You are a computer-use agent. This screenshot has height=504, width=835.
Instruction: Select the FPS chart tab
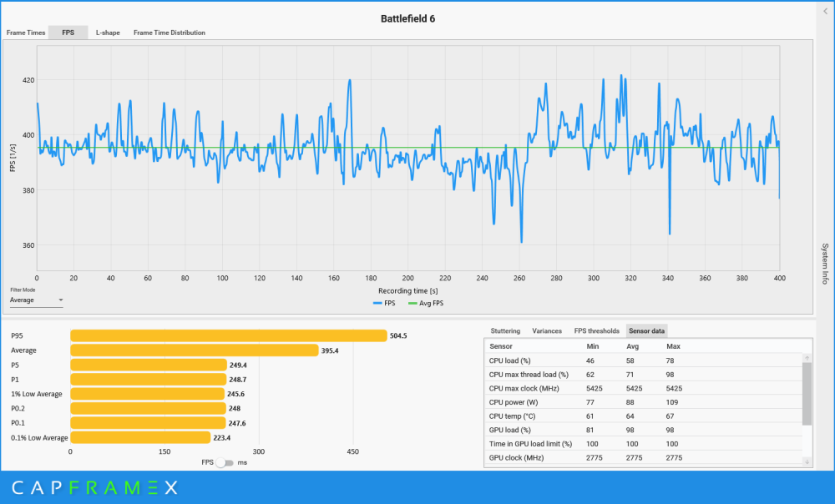coord(68,33)
